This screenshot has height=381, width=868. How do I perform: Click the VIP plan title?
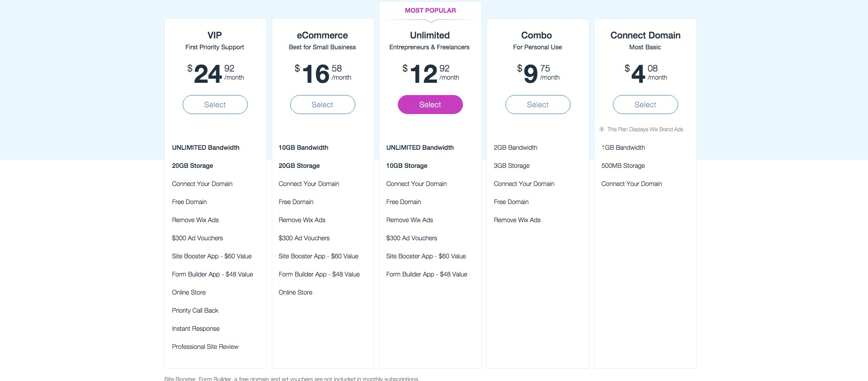click(214, 35)
